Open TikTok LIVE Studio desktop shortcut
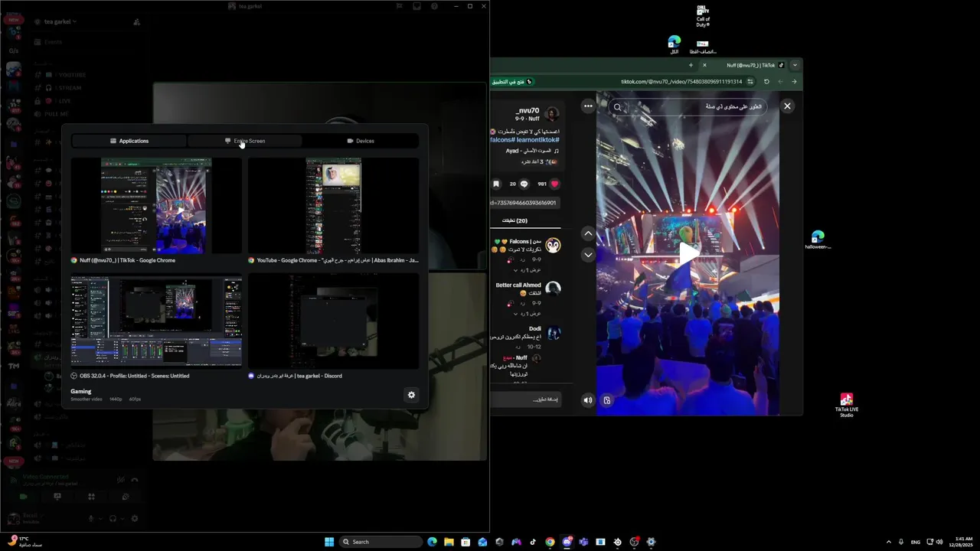The width and height of the screenshot is (980, 551). pos(846,405)
